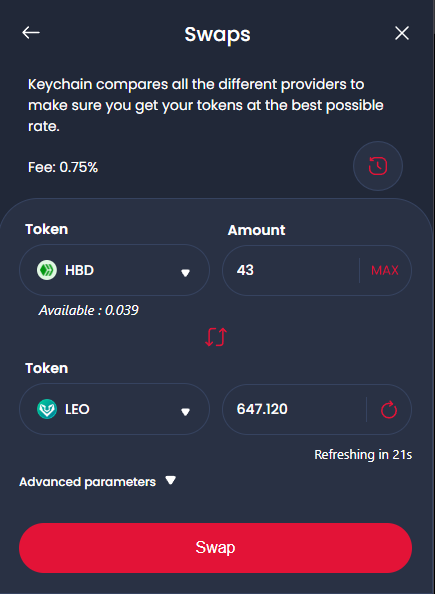Click the LEO token logo
This screenshot has height=594, width=435.
tap(47, 409)
